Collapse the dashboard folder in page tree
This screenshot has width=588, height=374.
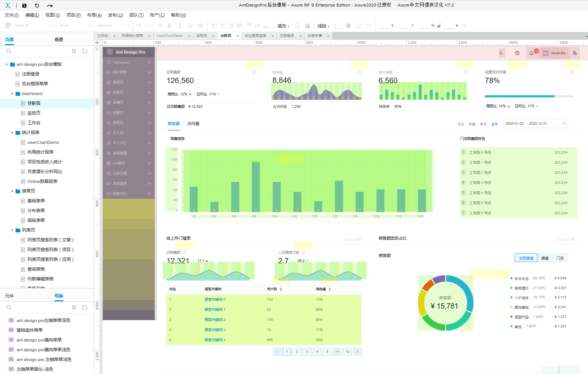[x=12, y=94]
